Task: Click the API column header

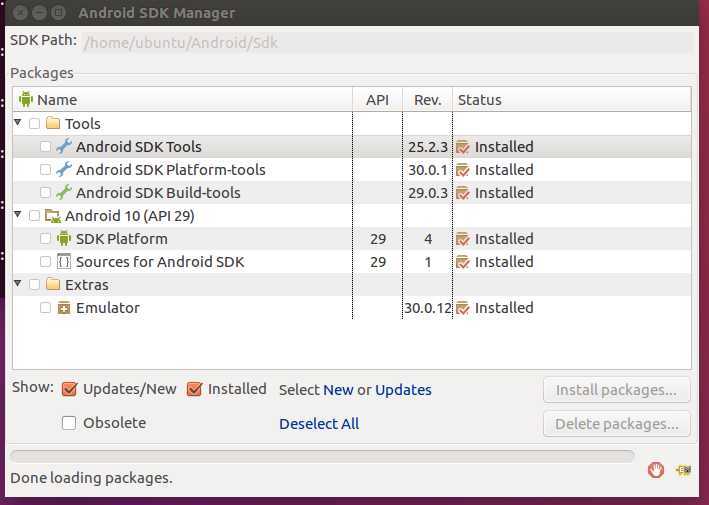Action: tap(378, 99)
